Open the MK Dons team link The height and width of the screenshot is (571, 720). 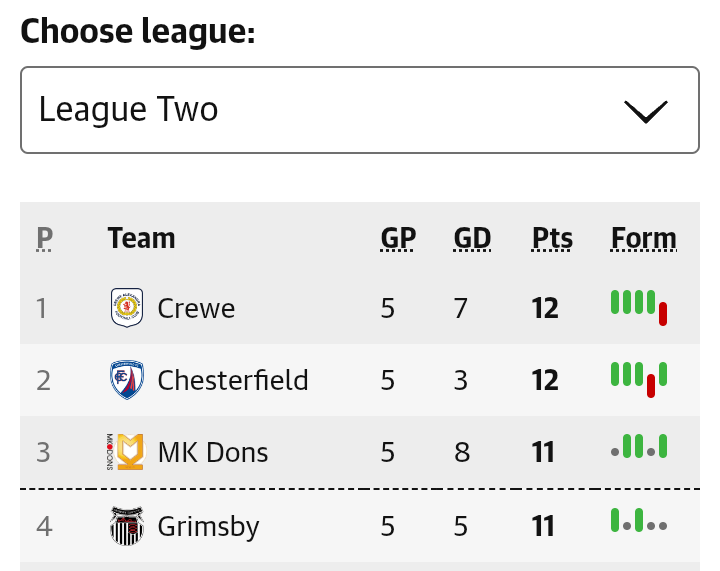(213, 452)
